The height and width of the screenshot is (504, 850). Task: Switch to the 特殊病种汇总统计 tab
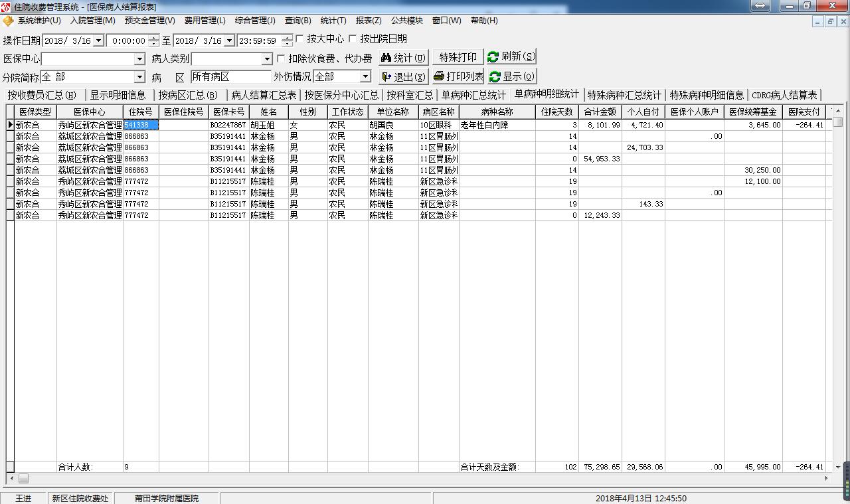point(624,95)
